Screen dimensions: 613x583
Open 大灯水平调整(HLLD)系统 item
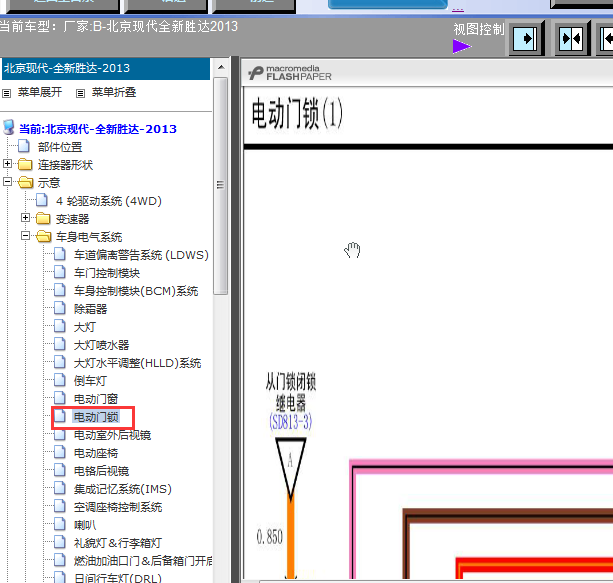tap(138, 363)
